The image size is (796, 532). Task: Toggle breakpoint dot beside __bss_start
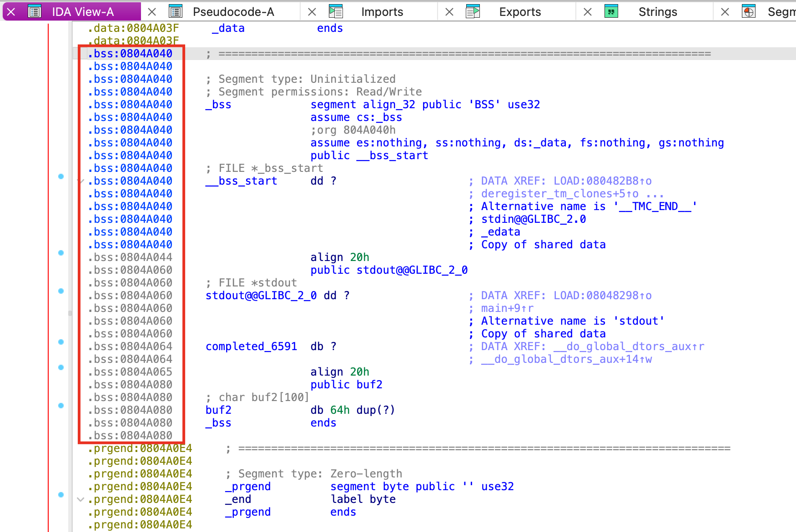click(61, 176)
